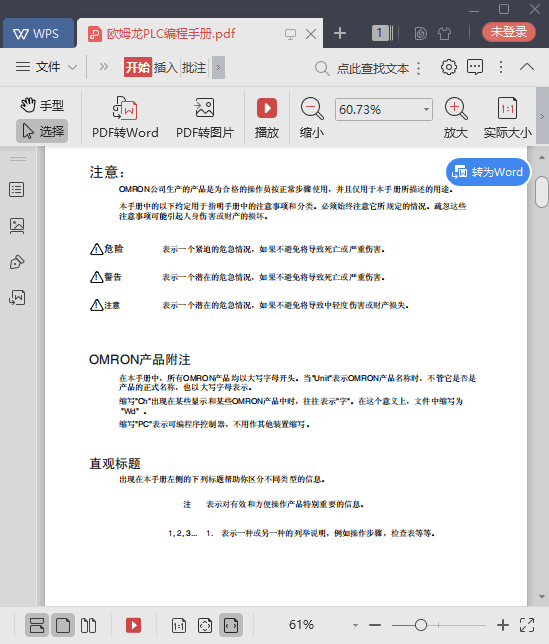Toggle single page view mode

[63, 625]
